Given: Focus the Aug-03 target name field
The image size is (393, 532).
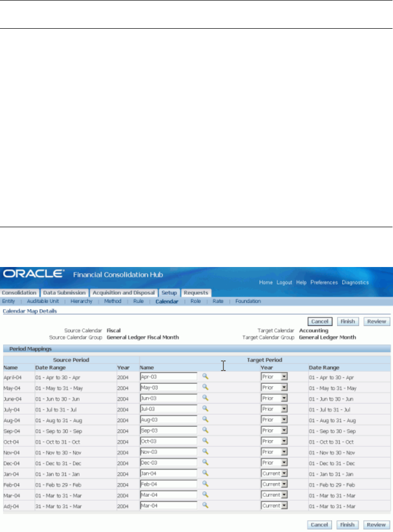Looking at the screenshot, I should pyautogui.click(x=169, y=420).
